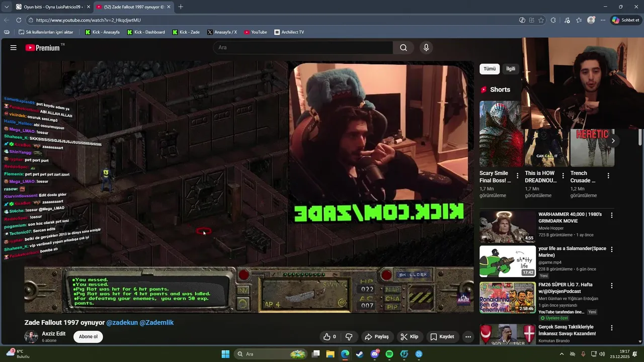Open your life as a Salamander thumbnail

click(x=508, y=261)
